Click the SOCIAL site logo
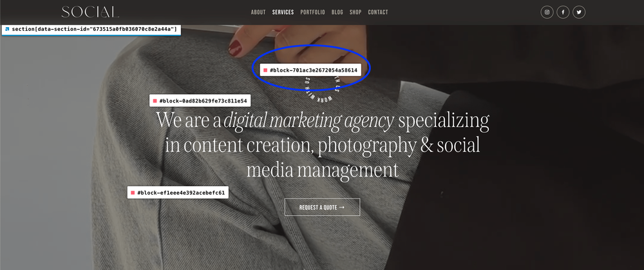Viewport: 644px width, 270px height. [x=90, y=12]
